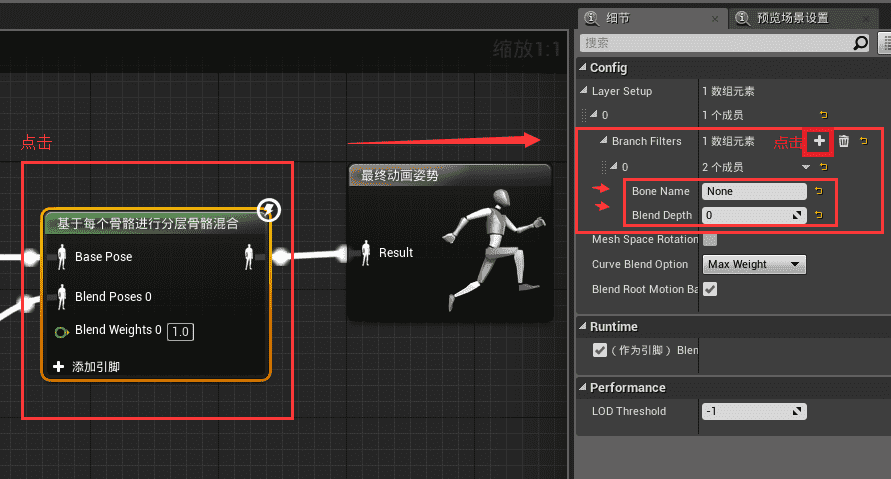Reset Bone Name to default value
This screenshot has height=479, width=891.
(x=818, y=190)
